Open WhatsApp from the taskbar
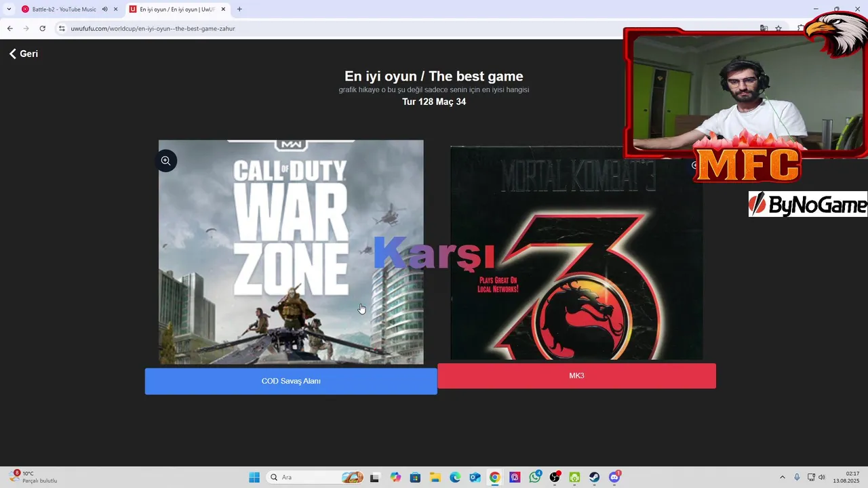Viewport: 868px width, 488px height. coord(535,477)
